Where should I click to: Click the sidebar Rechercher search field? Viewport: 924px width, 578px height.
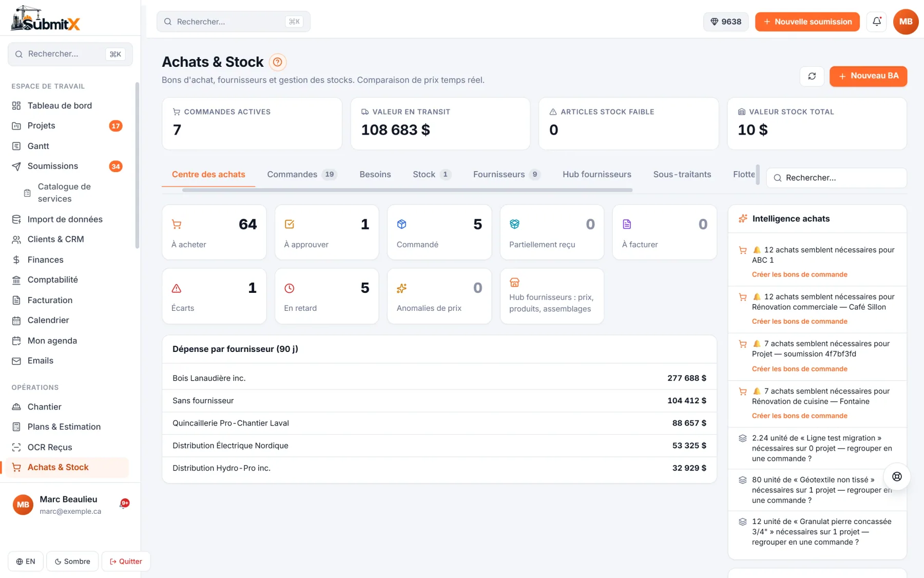click(70, 54)
